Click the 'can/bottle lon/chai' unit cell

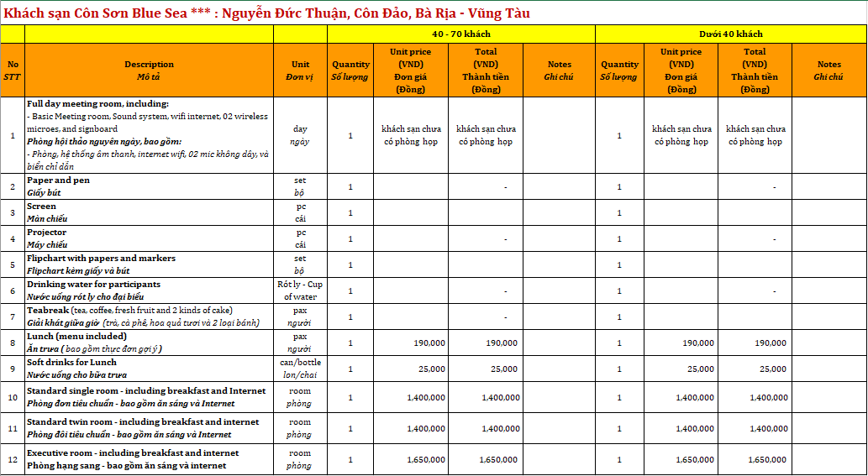(300, 369)
